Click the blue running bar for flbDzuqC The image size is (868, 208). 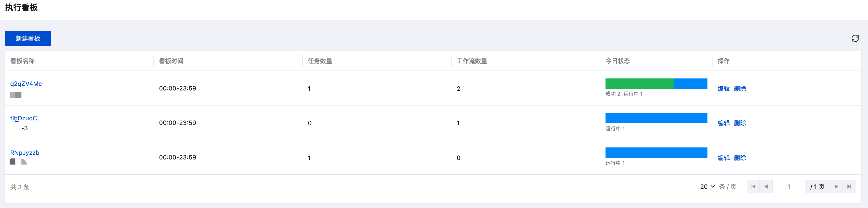pyautogui.click(x=656, y=118)
